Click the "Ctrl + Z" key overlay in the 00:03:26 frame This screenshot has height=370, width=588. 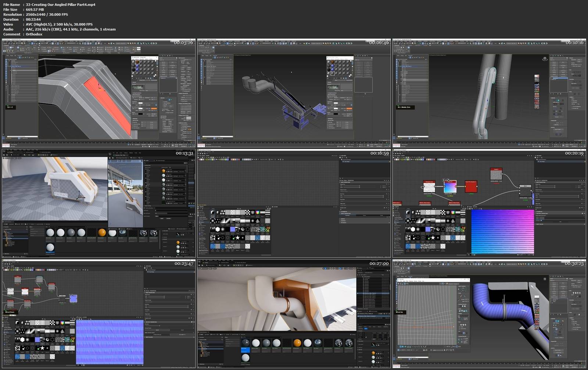coord(10,107)
